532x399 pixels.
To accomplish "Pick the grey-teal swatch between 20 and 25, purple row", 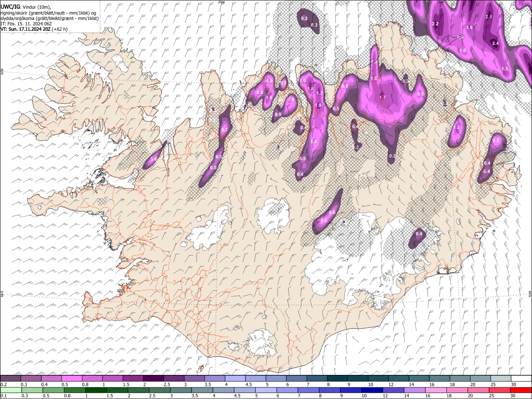I will [x=480, y=379].
